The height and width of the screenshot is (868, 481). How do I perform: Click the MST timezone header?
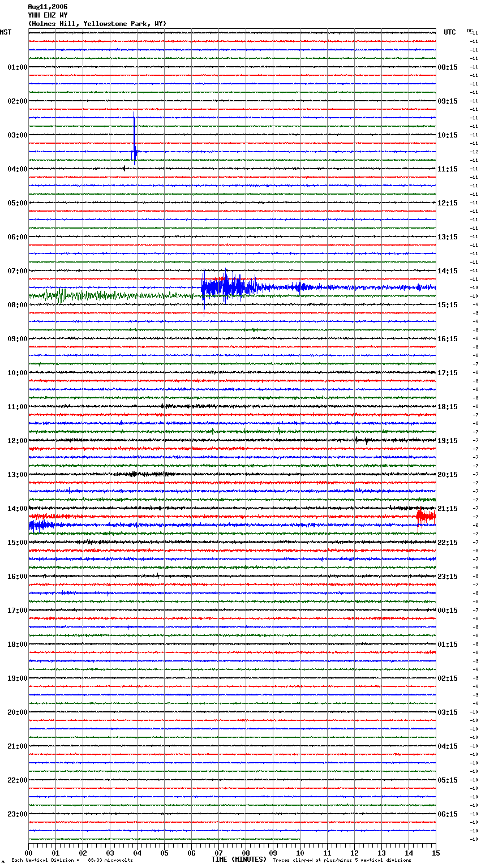tap(6, 32)
